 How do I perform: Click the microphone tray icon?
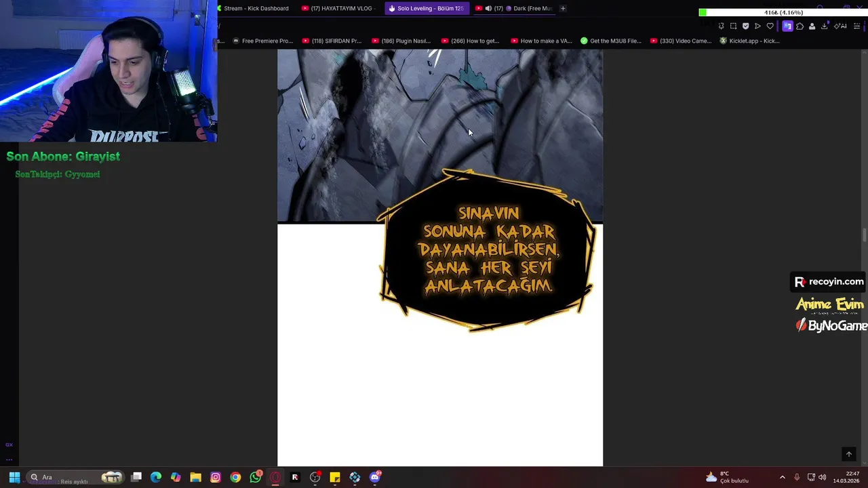[x=797, y=477]
